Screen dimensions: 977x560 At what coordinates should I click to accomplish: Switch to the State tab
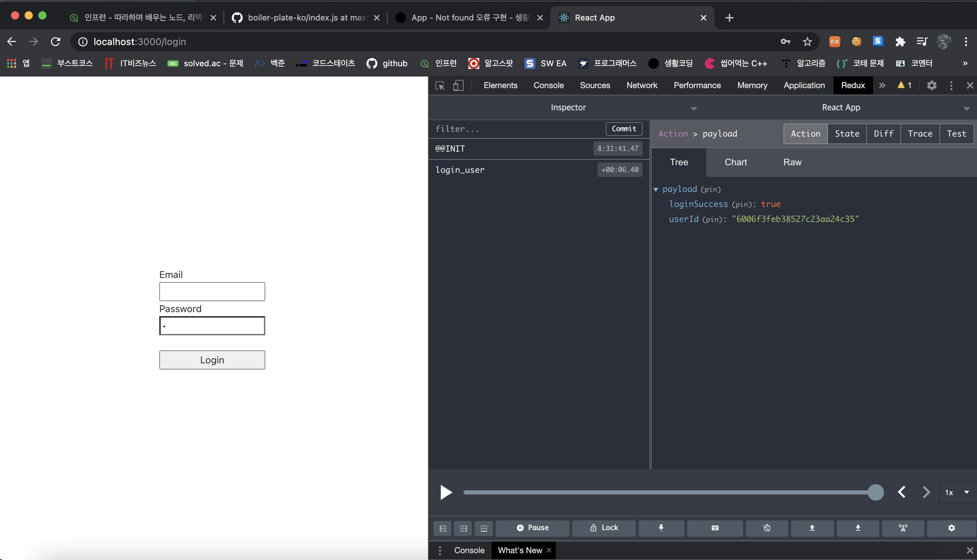[x=847, y=134]
